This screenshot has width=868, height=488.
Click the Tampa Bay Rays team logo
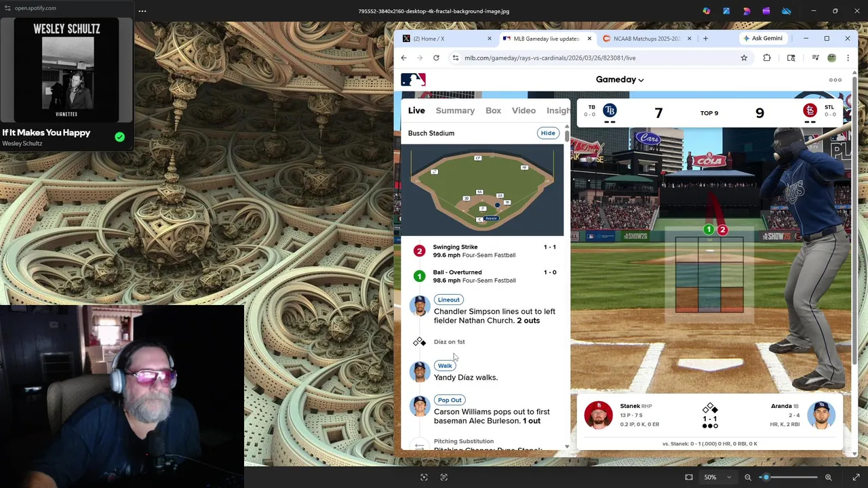click(610, 110)
